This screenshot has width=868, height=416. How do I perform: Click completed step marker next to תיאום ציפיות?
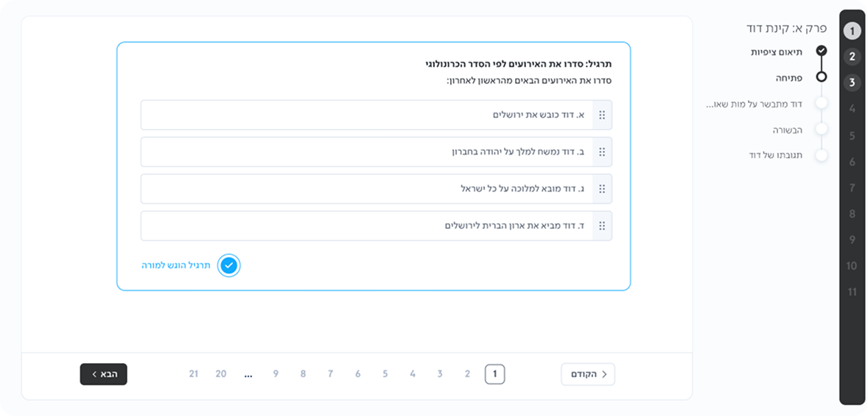(822, 51)
